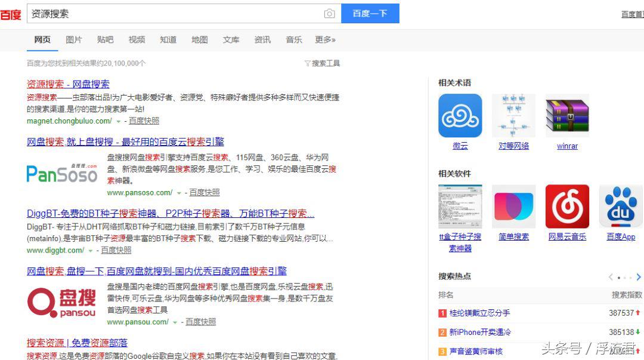Screen dimensions: 644x360
Task: Click the 百度App text link
Action: pyautogui.click(x=621, y=236)
